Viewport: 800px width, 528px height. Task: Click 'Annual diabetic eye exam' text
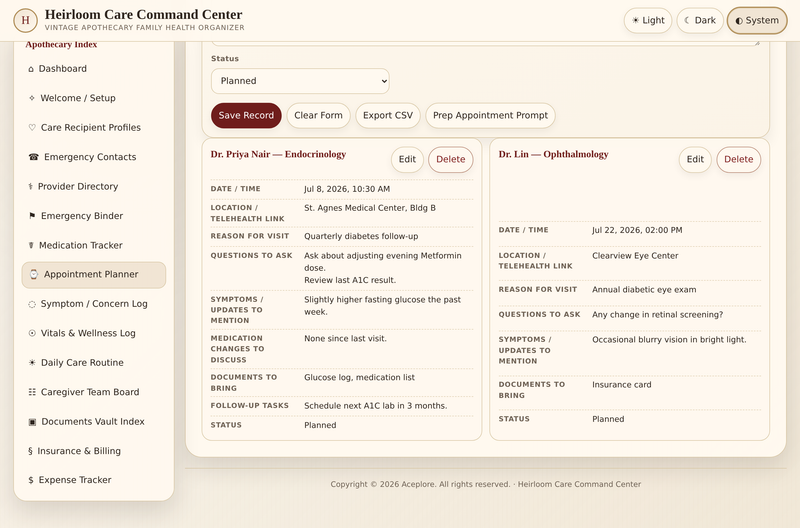[x=644, y=290]
